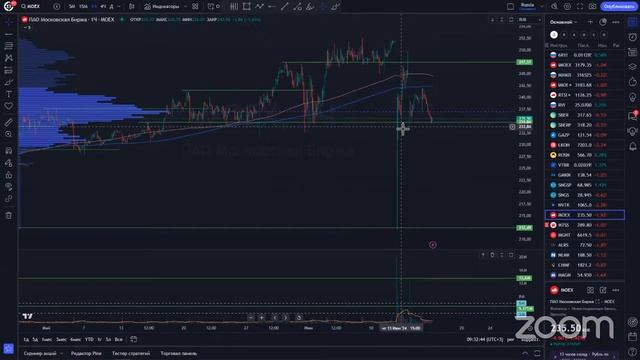Set YTD date range
Screen dimensions: 640x360
[x=89, y=340]
